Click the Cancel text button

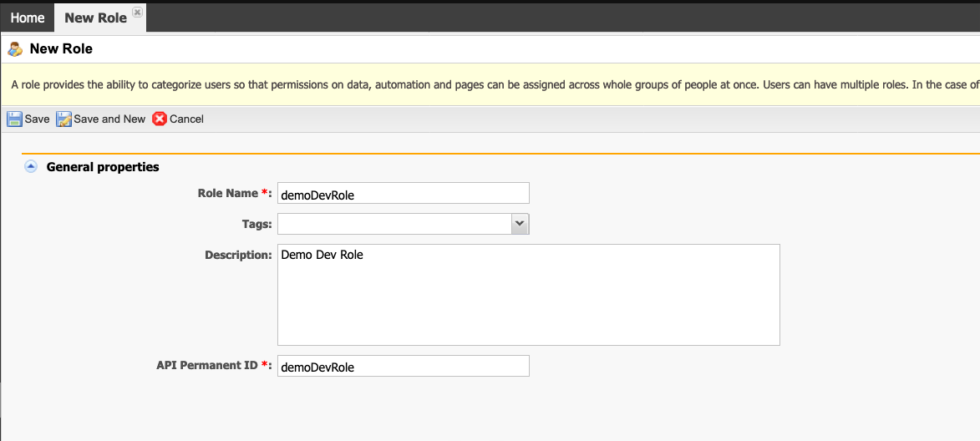tap(186, 119)
